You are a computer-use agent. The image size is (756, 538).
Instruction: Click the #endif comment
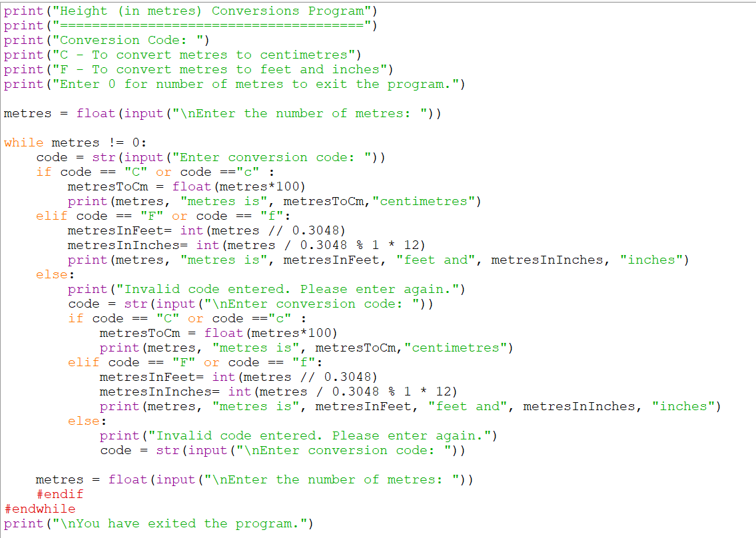pos(60,494)
